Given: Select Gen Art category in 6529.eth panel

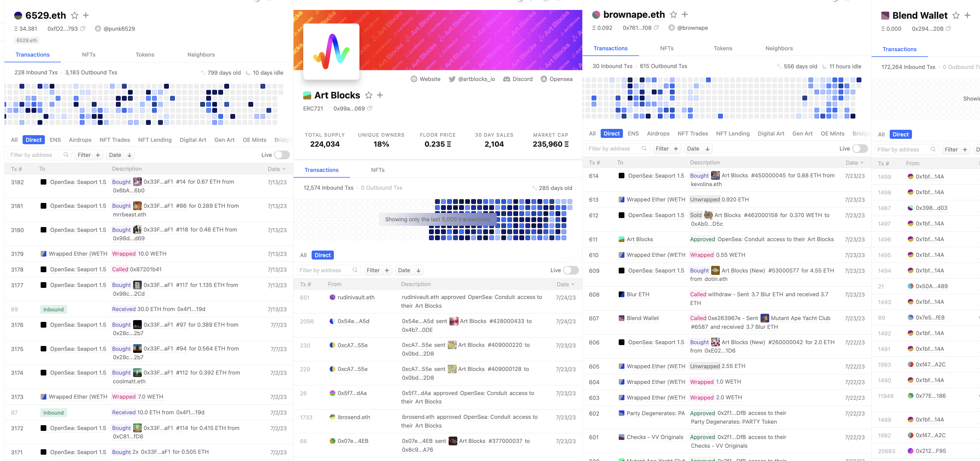Looking at the screenshot, I should (x=225, y=140).
